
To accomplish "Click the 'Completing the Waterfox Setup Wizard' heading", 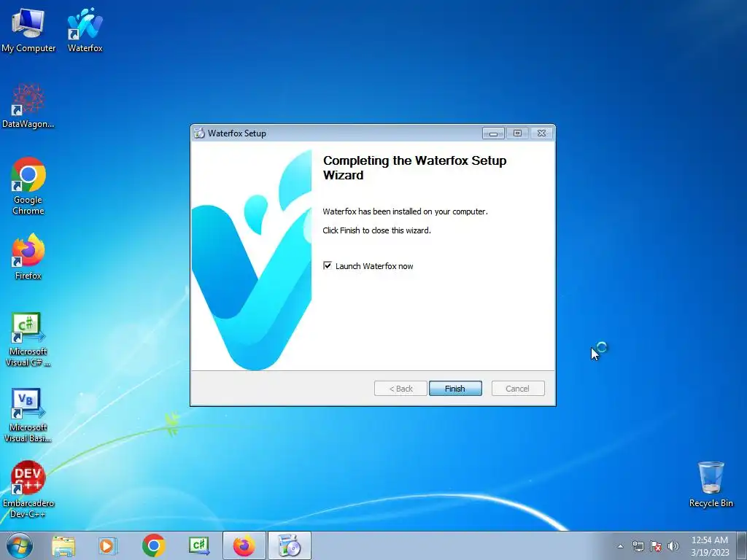I will coord(414,168).
